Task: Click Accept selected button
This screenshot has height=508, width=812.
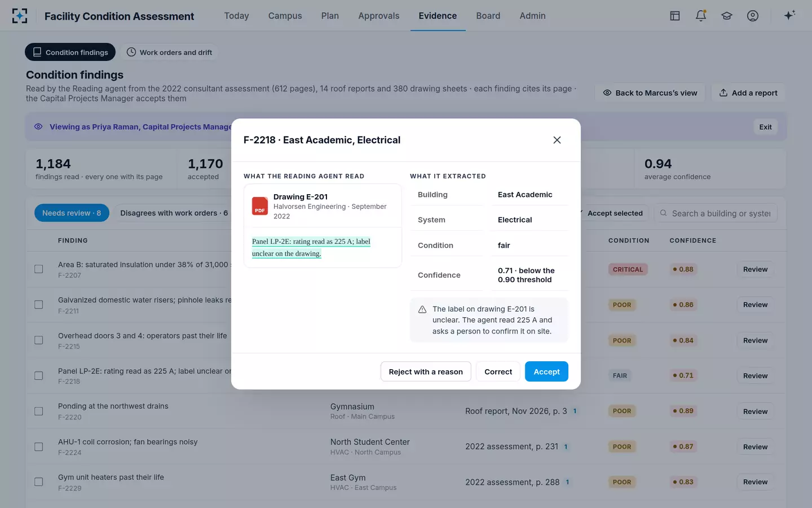Action: coord(615,213)
